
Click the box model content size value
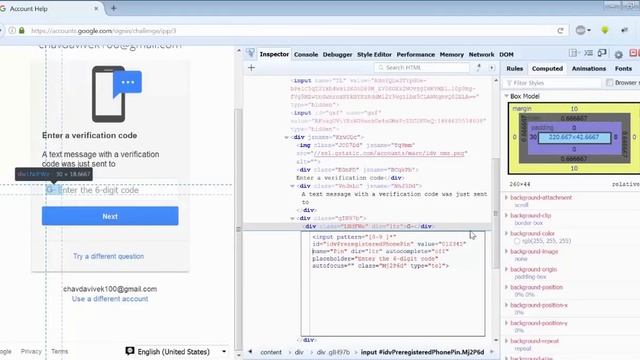[x=574, y=137]
